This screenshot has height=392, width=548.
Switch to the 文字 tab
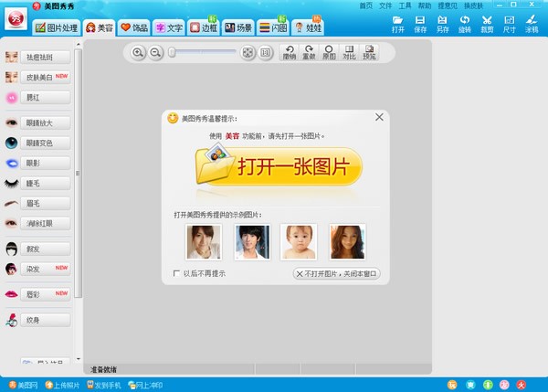tap(169, 27)
